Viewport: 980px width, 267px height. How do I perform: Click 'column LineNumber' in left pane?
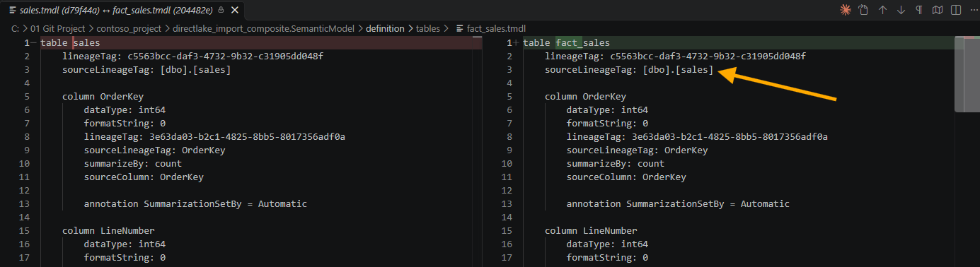pyautogui.click(x=108, y=231)
